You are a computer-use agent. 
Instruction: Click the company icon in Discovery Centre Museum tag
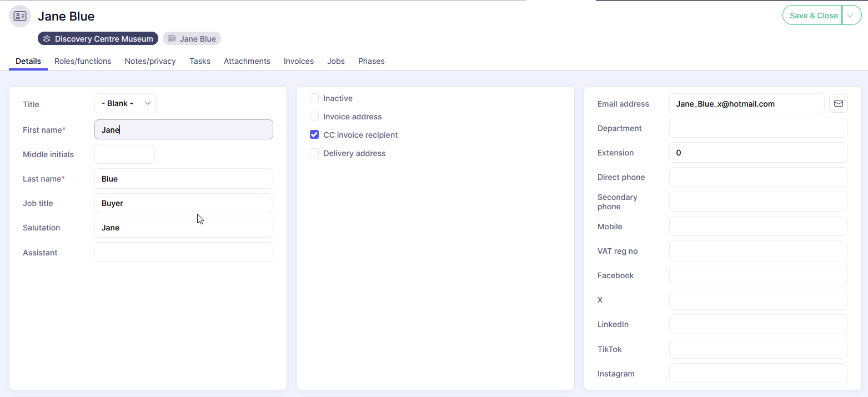pyautogui.click(x=47, y=39)
